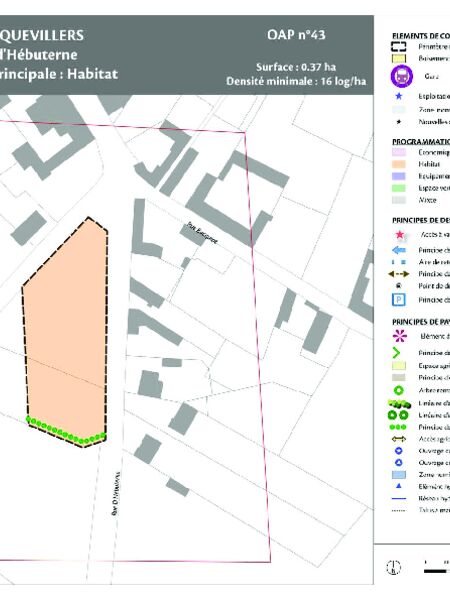Viewport: 450px width, 600px height.
Task: Click the black scale bar
Action: coord(436,571)
